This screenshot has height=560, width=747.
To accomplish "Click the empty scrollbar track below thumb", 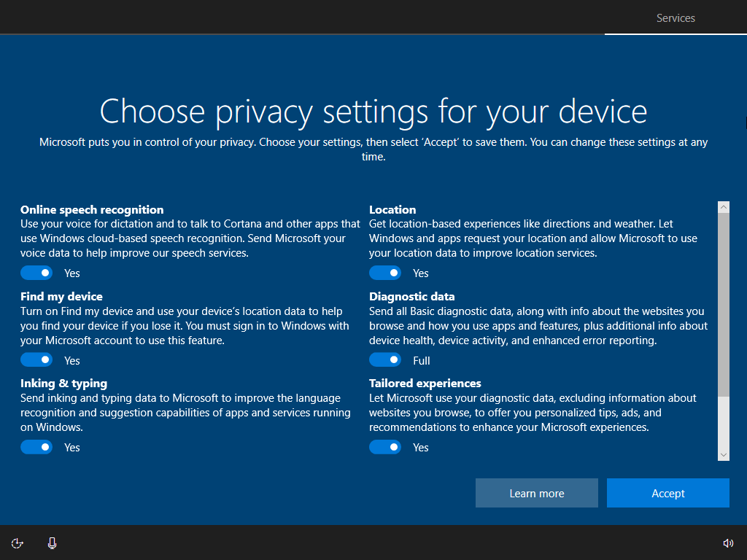I will point(724,423).
